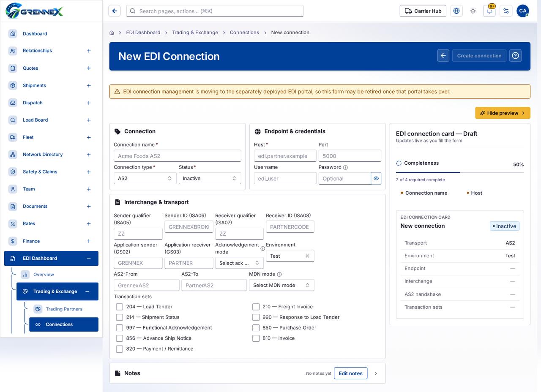The width and height of the screenshot is (541, 392).
Task: Toggle the light theme sun icon
Action: point(473,11)
